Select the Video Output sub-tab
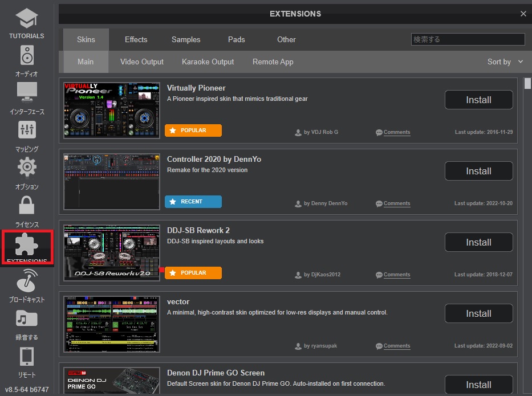This screenshot has width=532, height=396. point(142,62)
